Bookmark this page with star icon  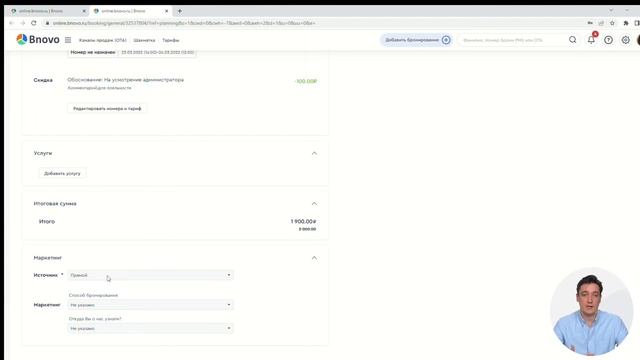(x=612, y=23)
